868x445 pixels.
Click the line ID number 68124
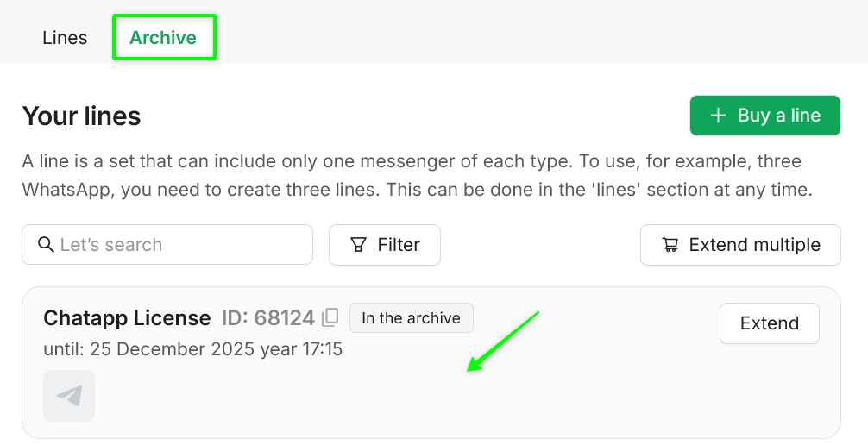click(283, 318)
